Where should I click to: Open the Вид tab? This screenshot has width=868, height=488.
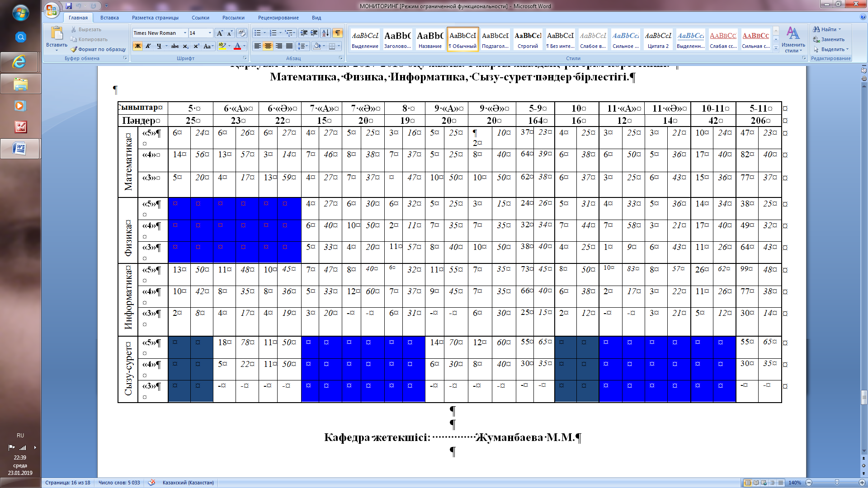(316, 18)
